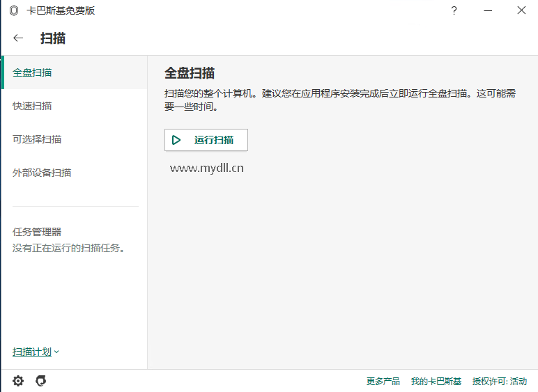Screen dimensions: 538x392
Task: Click the support headset icon
Action: click(41, 381)
